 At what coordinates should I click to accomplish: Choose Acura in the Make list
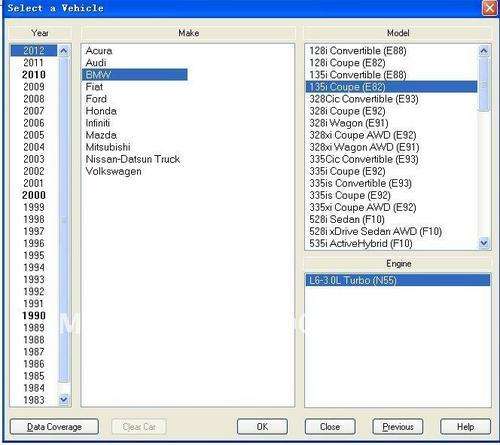pyautogui.click(x=99, y=51)
